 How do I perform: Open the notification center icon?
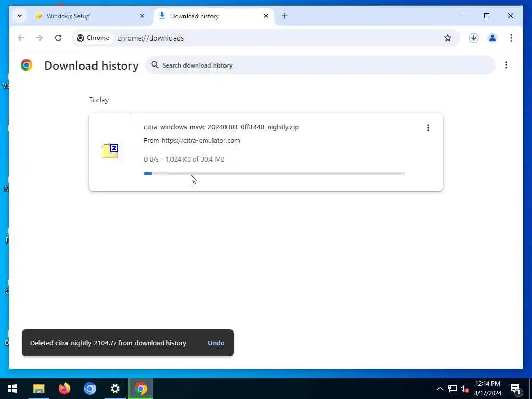[515, 389]
